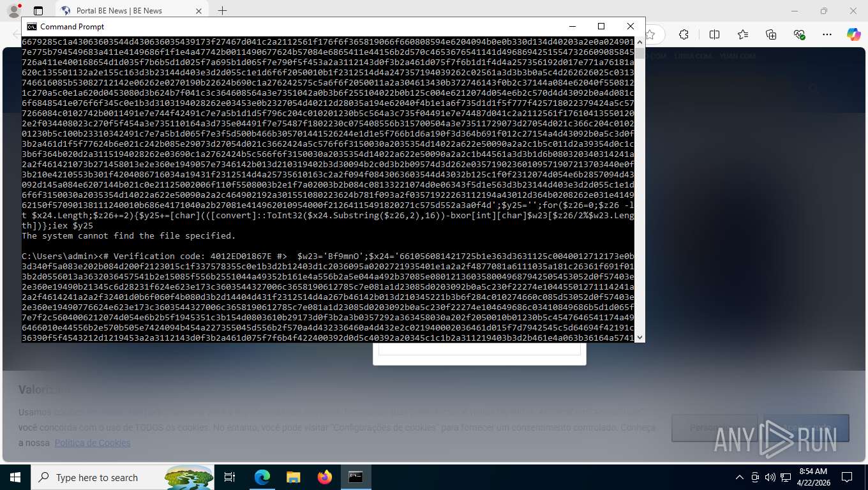
Task: Open Task View on the taskbar
Action: pos(230,477)
